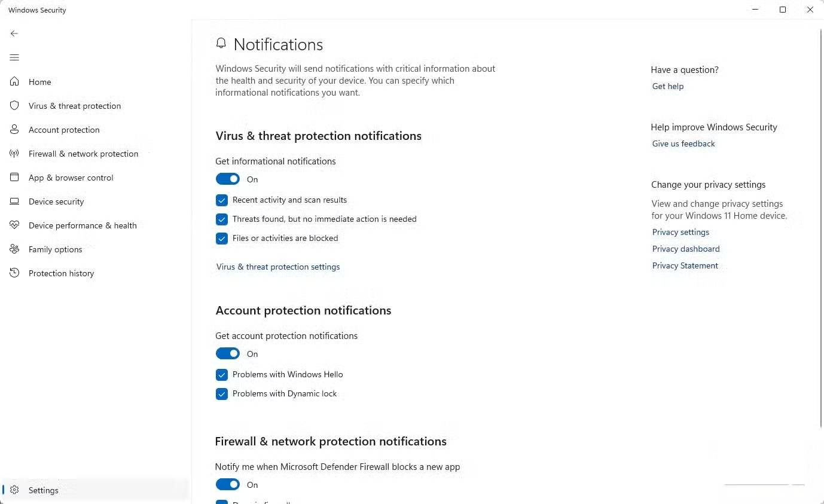
Task: Open Firewall & network protection icon
Action: coord(14,154)
